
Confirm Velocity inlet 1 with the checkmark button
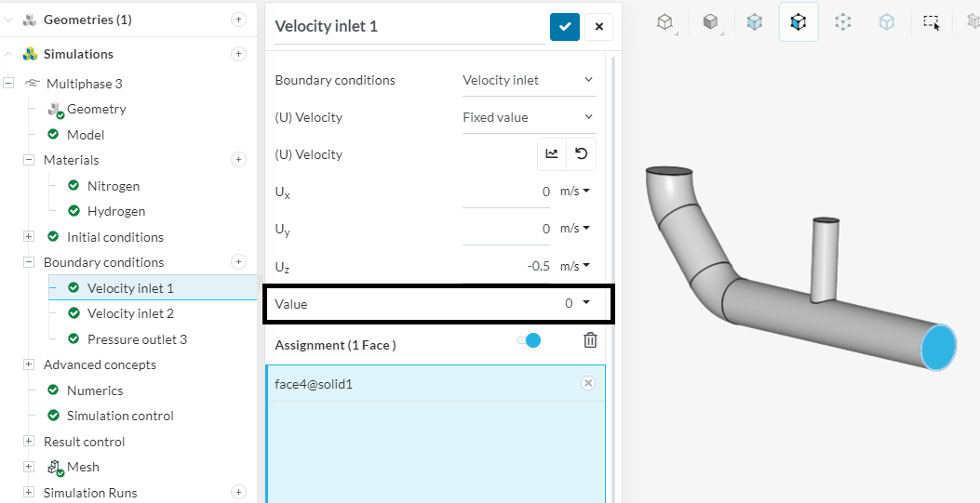564,26
